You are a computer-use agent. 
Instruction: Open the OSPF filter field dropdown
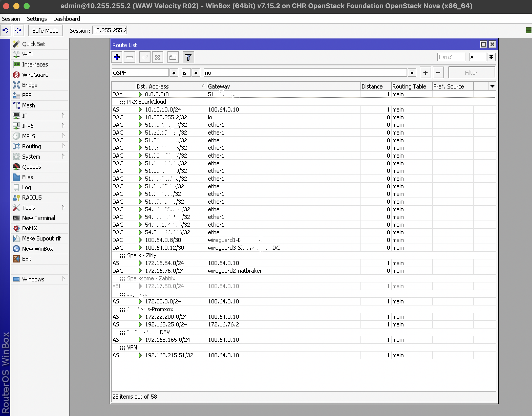pyautogui.click(x=174, y=73)
